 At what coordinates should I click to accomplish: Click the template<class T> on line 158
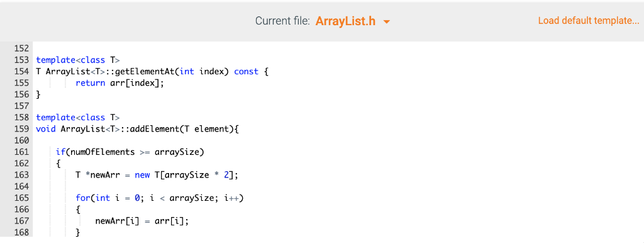tap(77, 118)
